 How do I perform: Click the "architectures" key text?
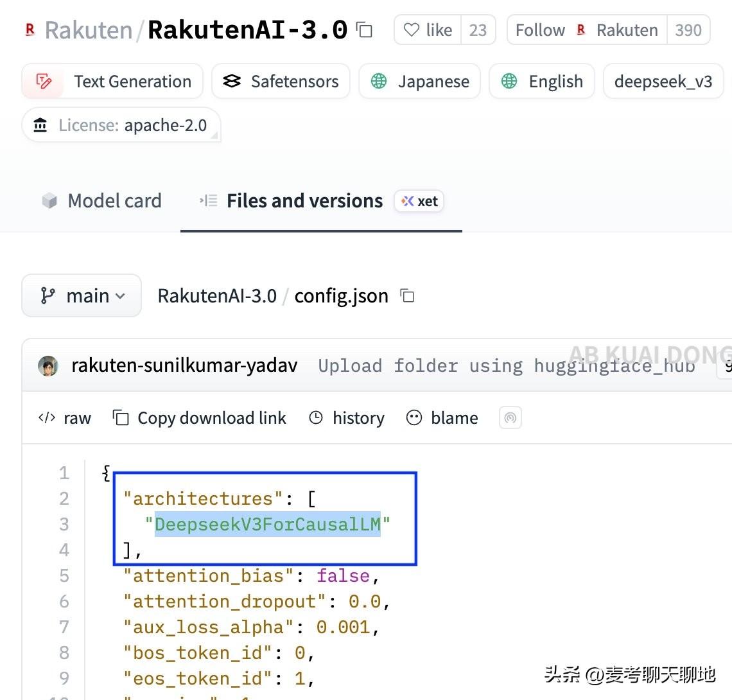[203, 499]
